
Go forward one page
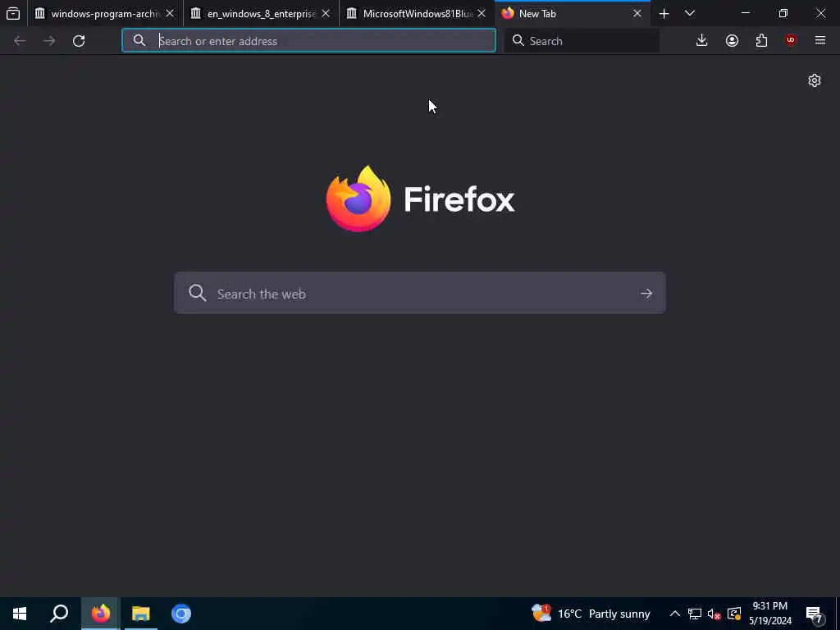point(49,41)
